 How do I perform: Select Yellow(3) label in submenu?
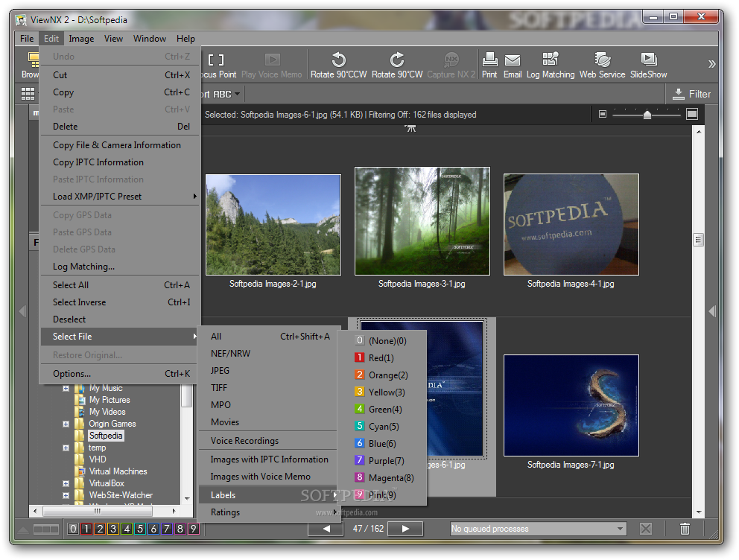382,392
